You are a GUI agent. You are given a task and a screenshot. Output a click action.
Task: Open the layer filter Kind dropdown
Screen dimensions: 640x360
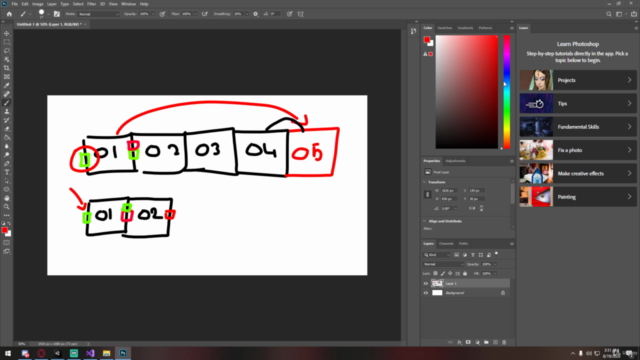(436, 255)
